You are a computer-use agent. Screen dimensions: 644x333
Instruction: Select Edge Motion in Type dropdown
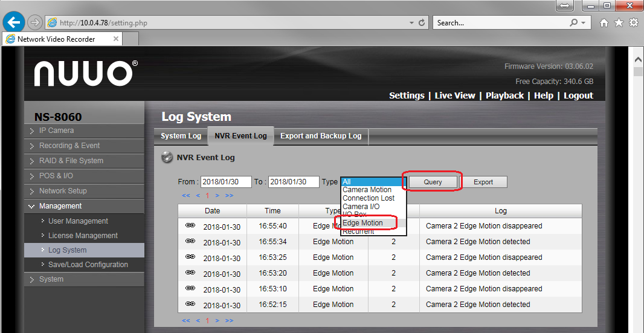[x=362, y=223]
